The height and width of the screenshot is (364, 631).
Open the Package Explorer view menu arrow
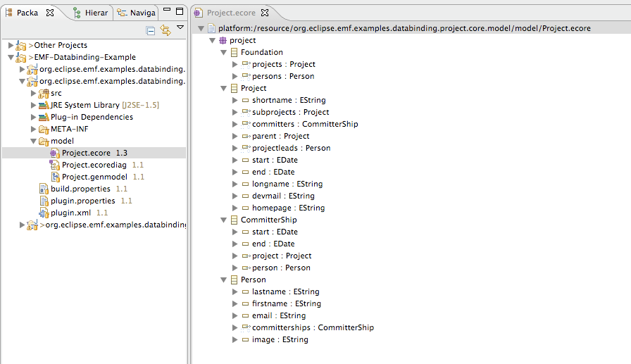point(180,28)
